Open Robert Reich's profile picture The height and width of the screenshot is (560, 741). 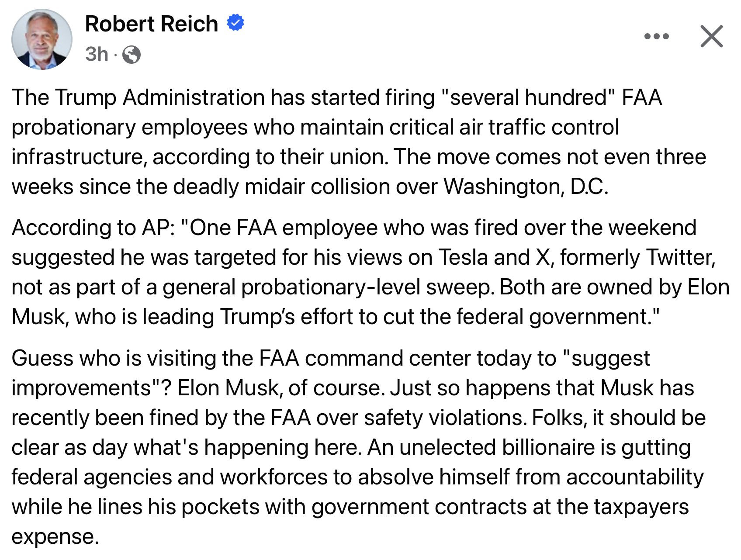point(42,39)
